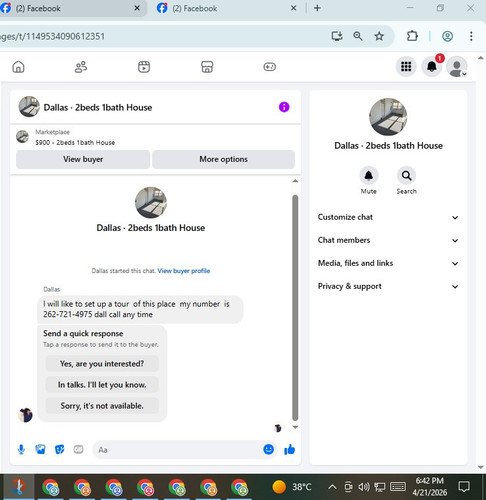Expand Customize chat section

pyautogui.click(x=388, y=217)
